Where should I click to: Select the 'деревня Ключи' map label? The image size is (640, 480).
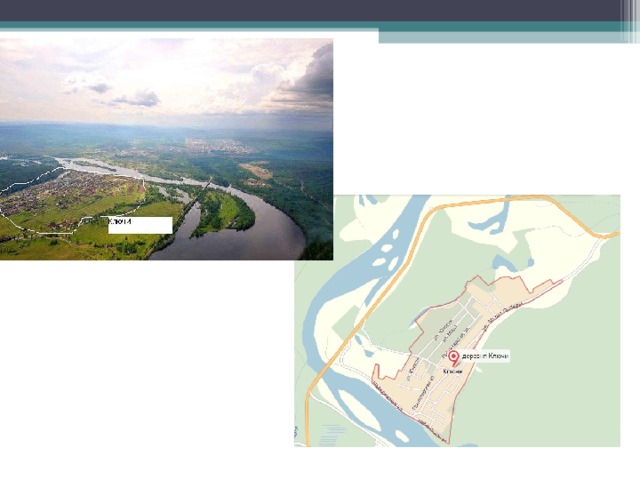[486, 357]
